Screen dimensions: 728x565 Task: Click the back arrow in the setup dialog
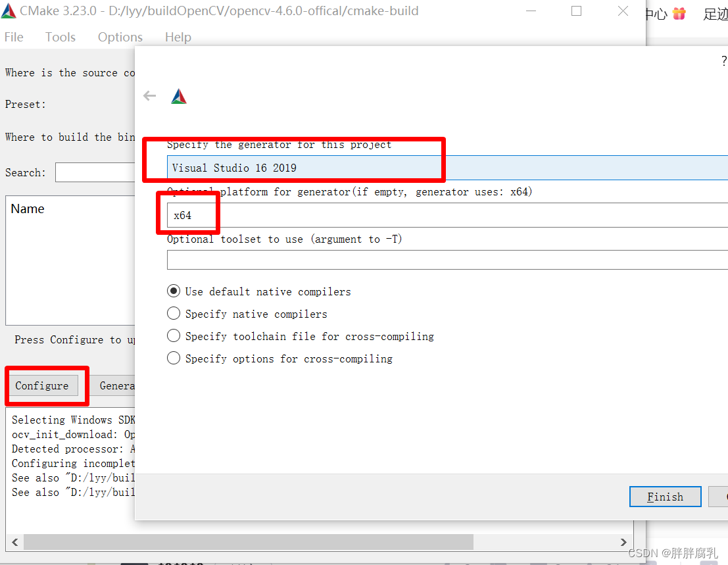(x=149, y=95)
